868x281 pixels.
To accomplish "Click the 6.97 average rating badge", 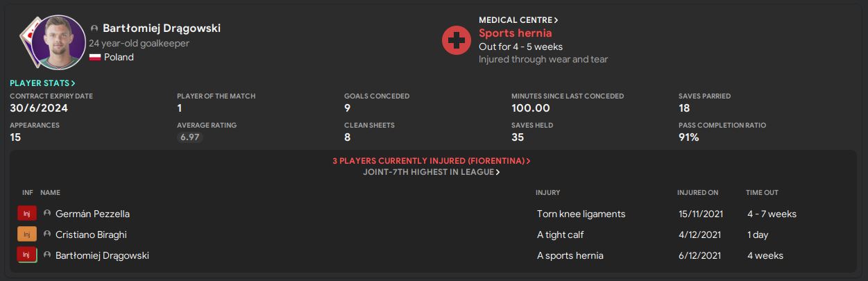I will pos(190,138).
